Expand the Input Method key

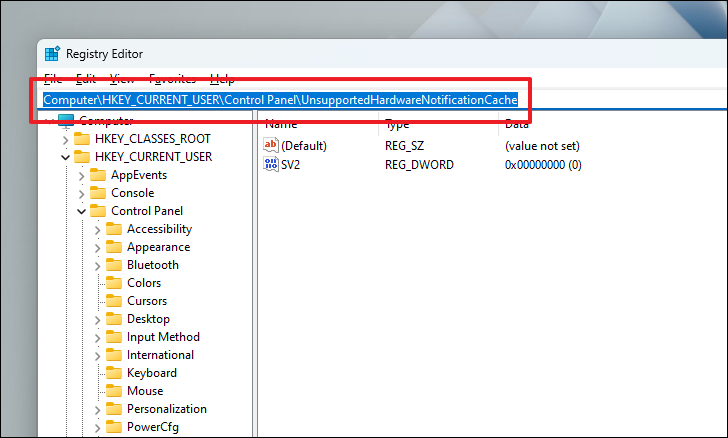(x=97, y=338)
